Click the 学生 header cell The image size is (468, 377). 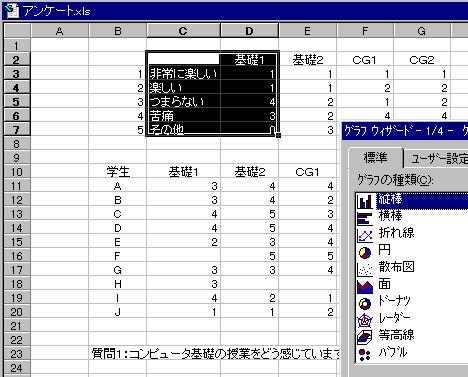click(118, 172)
